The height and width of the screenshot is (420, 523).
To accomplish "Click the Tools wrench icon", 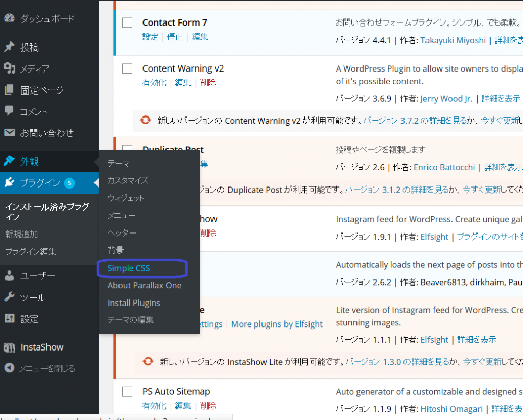I will click(9, 297).
